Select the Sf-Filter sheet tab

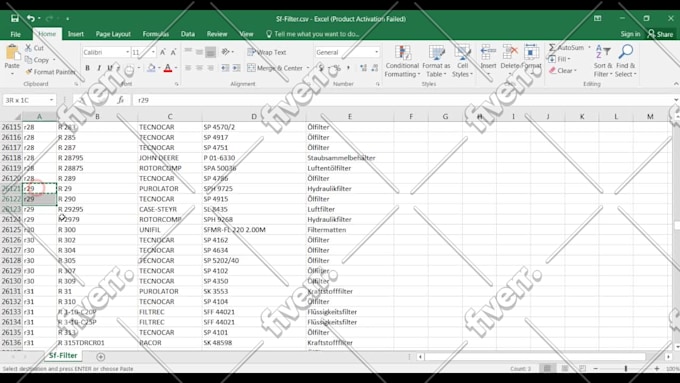(x=63, y=356)
